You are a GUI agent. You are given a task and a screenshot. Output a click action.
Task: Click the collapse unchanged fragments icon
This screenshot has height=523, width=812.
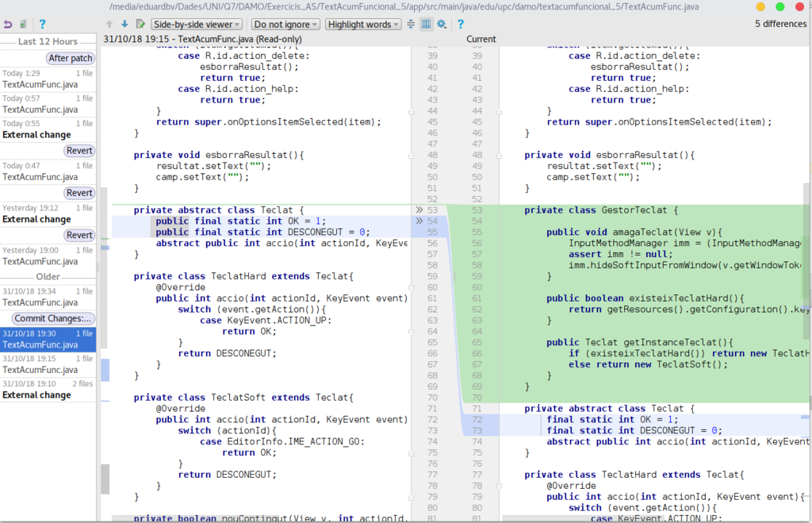411,24
